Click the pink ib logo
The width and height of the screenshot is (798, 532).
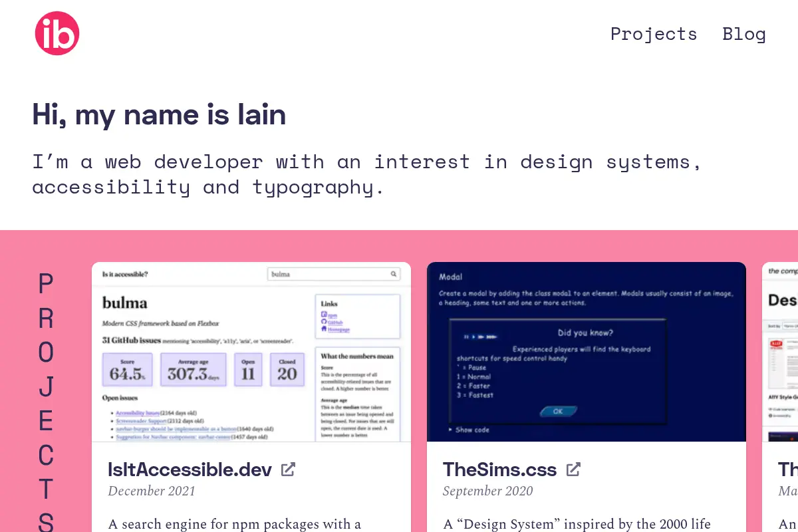tap(57, 33)
